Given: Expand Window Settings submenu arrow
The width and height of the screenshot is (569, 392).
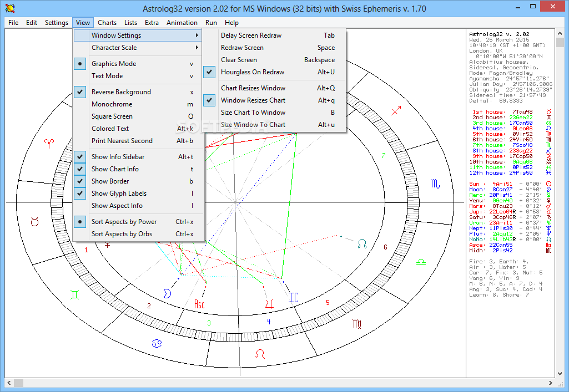Looking at the screenshot, I should pyautogui.click(x=197, y=35).
